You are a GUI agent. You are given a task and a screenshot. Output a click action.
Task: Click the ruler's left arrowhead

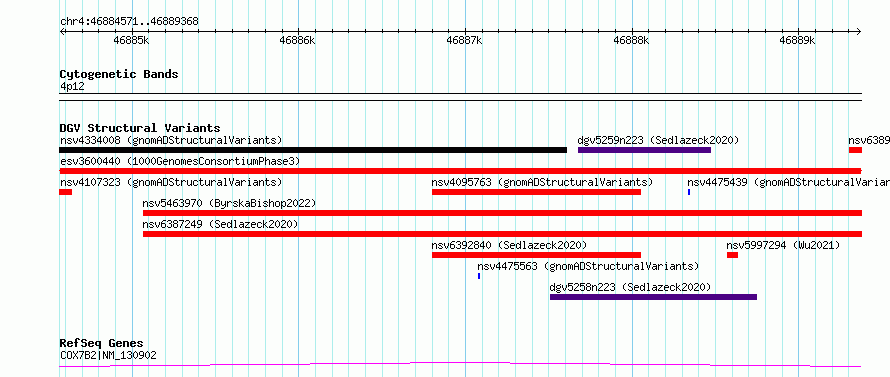[62, 31]
